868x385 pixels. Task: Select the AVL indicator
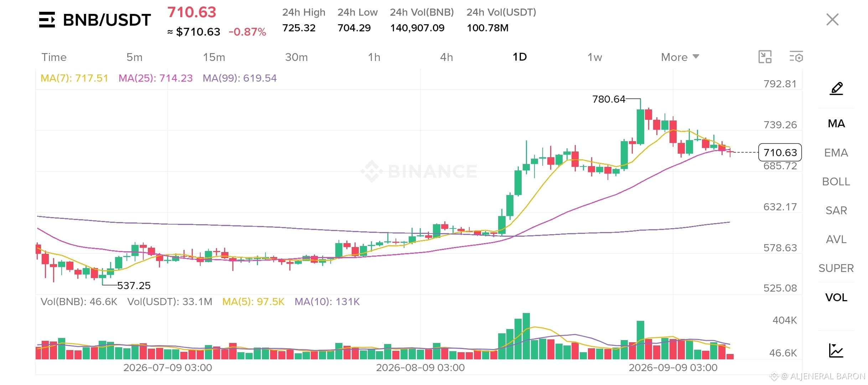pyautogui.click(x=836, y=239)
